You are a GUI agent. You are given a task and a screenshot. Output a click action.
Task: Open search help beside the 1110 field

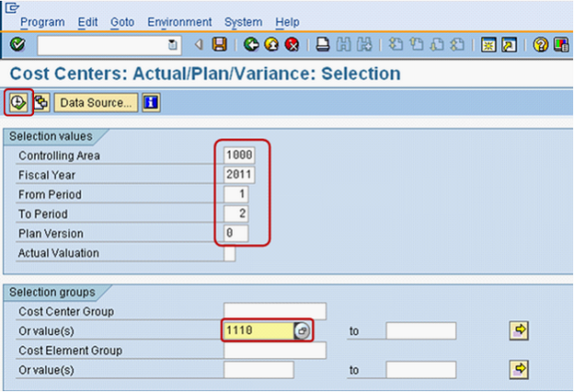tap(303, 331)
